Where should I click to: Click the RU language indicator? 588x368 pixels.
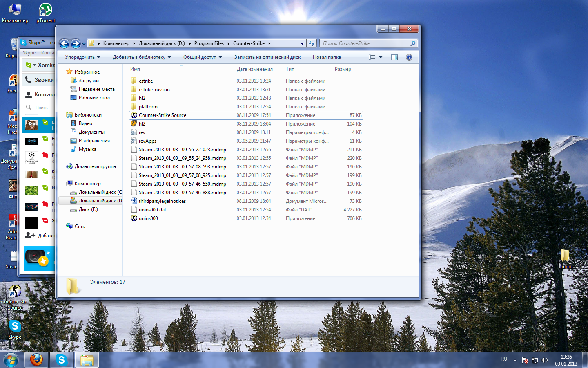tap(504, 359)
